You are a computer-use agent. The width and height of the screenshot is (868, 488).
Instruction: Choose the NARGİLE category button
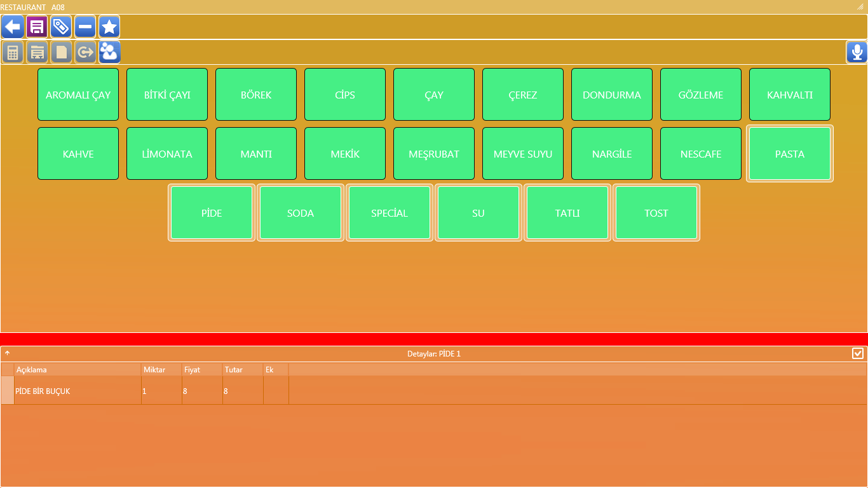[x=612, y=154]
